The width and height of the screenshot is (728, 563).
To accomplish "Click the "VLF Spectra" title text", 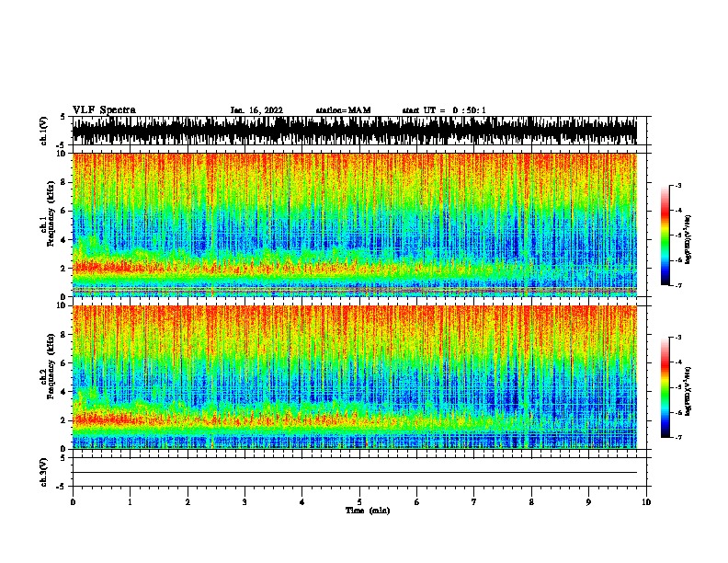I will point(104,110).
